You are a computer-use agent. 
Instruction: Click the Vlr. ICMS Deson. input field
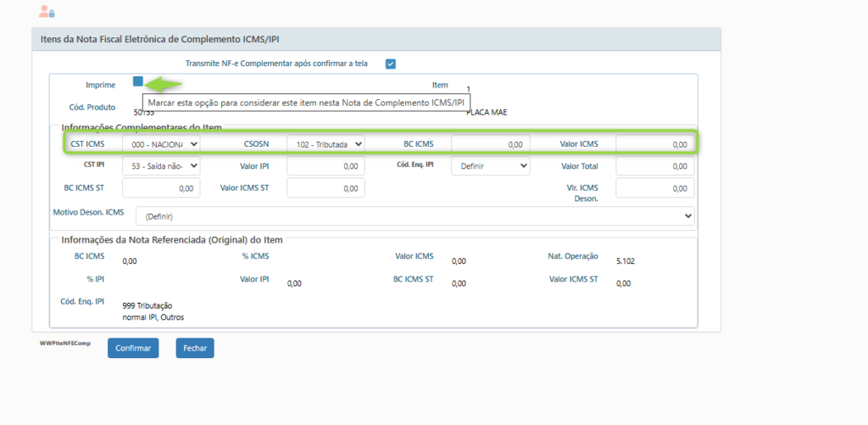point(654,188)
